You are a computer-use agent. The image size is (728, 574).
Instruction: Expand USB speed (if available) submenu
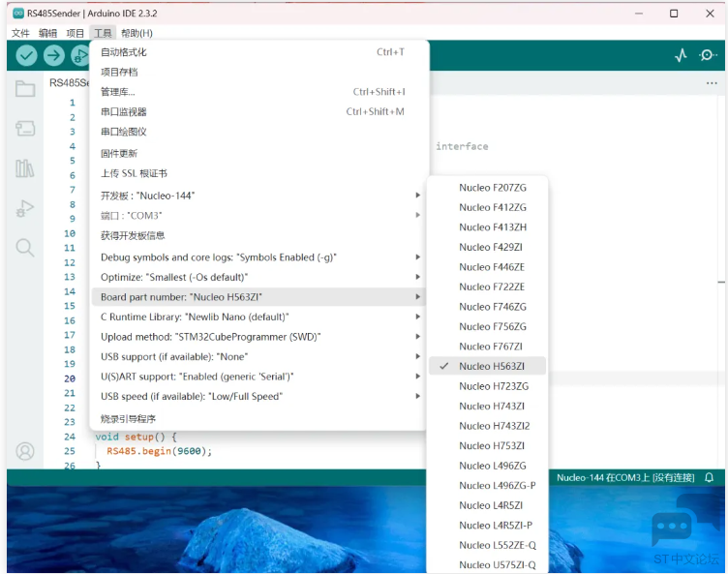click(258, 396)
